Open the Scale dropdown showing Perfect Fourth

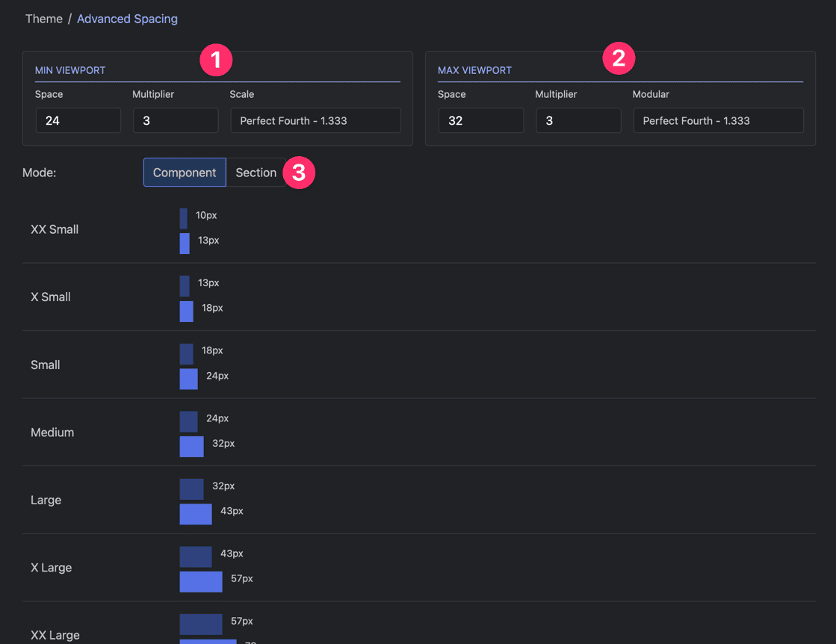point(315,120)
